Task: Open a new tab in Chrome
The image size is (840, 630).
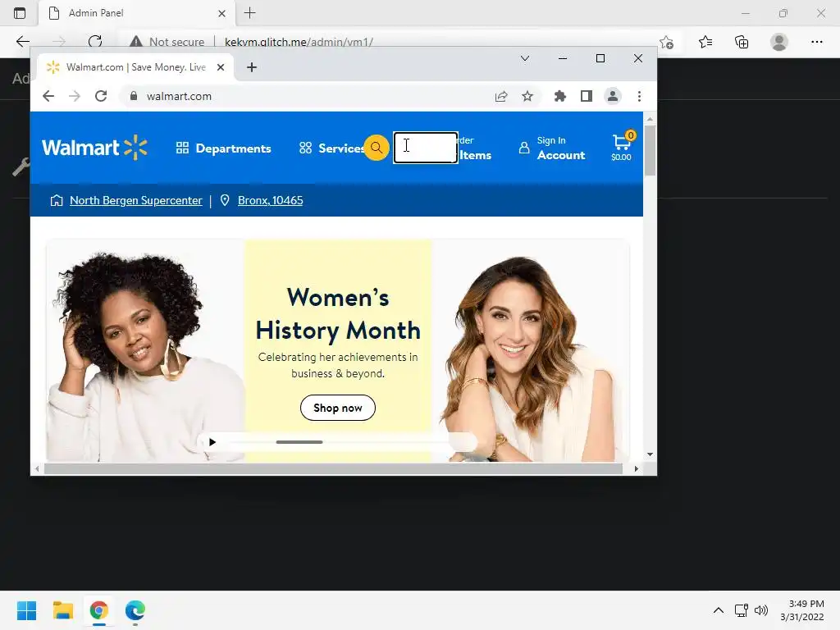Action: tap(252, 67)
